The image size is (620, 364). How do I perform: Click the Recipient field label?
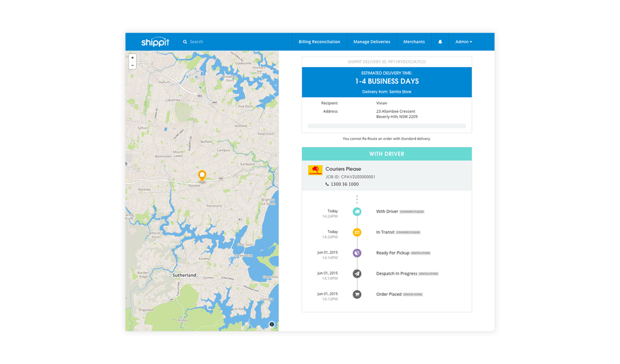(329, 103)
